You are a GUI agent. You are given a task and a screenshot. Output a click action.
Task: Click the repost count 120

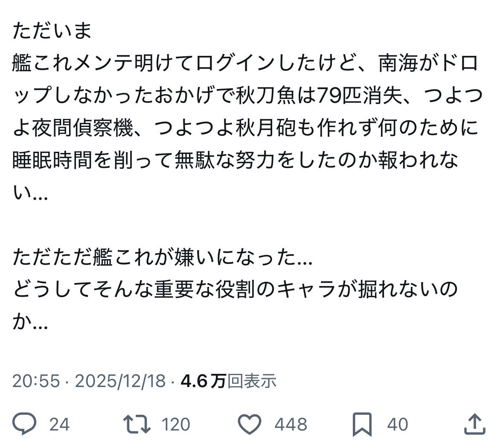(x=176, y=425)
